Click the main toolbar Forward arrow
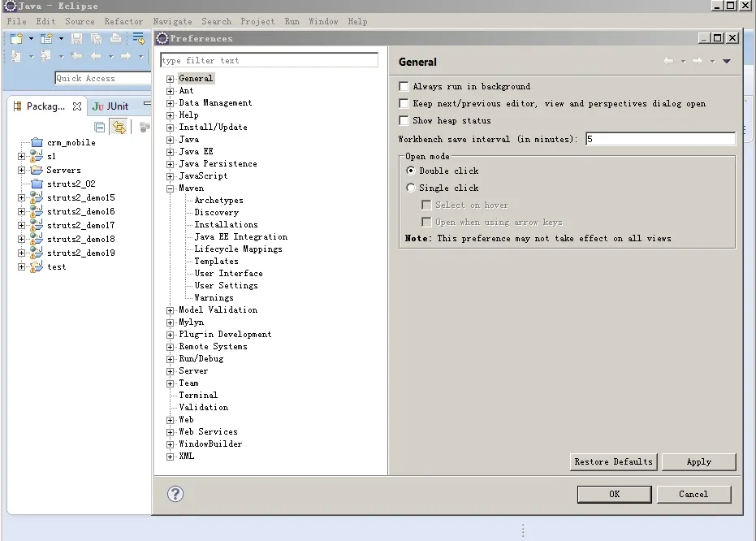Viewport: 756px width, 541px height. click(x=126, y=56)
